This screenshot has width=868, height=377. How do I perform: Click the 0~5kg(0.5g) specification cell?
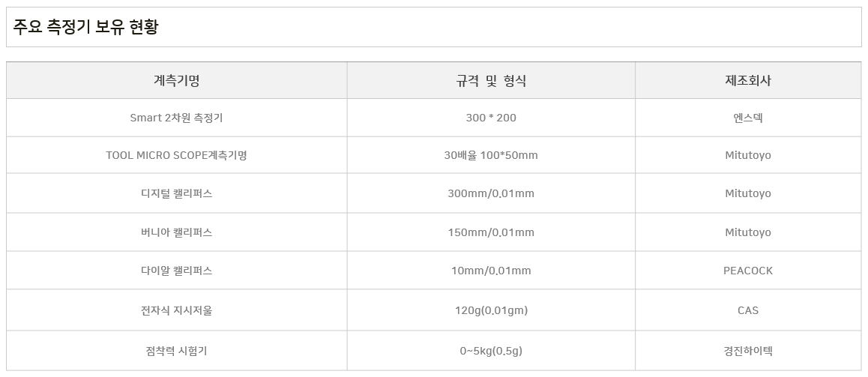coord(491,351)
